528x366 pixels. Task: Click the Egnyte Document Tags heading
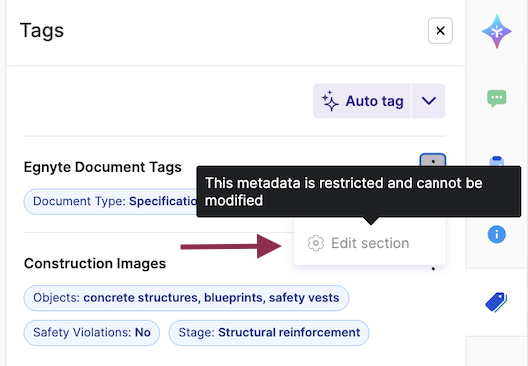(103, 167)
